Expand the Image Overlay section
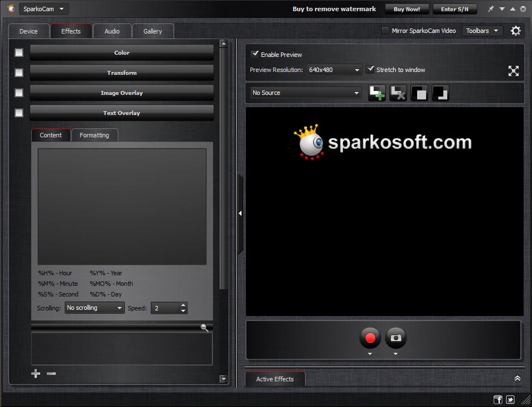This screenshot has height=407, width=532. click(122, 93)
